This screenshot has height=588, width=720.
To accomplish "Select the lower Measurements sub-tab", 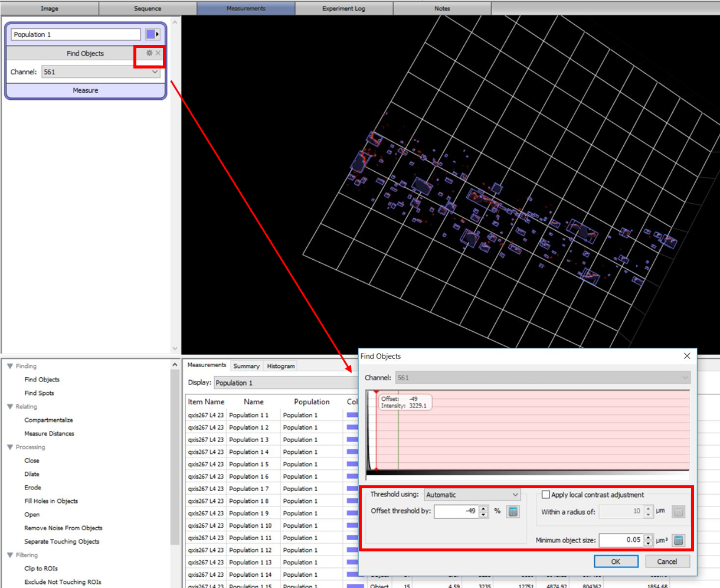I will coord(207,365).
